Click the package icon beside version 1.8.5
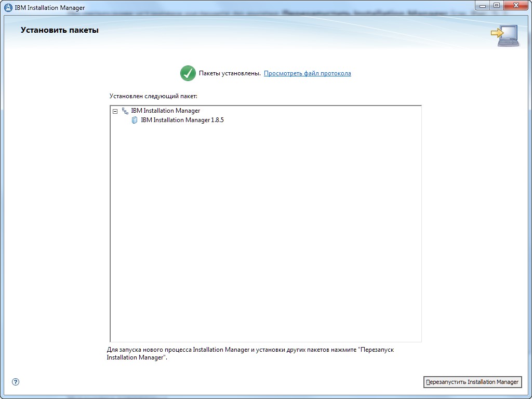The height and width of the screenshot is (399, 532). pos(135,120)
